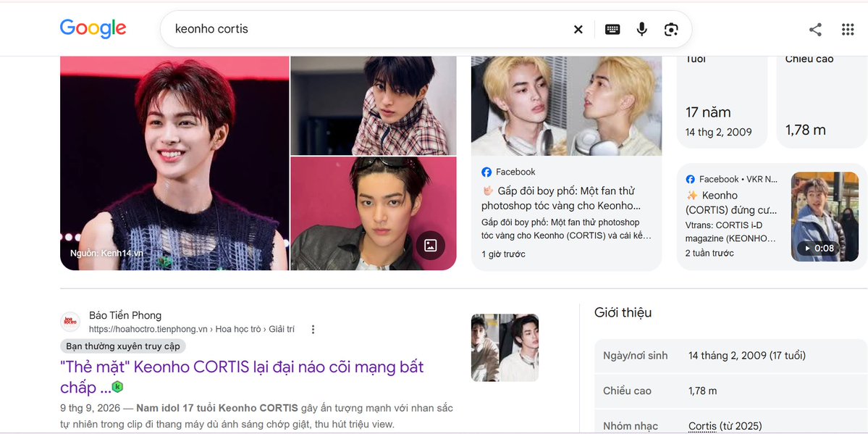
Task: Click 'Báo Tiền Phong' source name
Action: point(125,315)
